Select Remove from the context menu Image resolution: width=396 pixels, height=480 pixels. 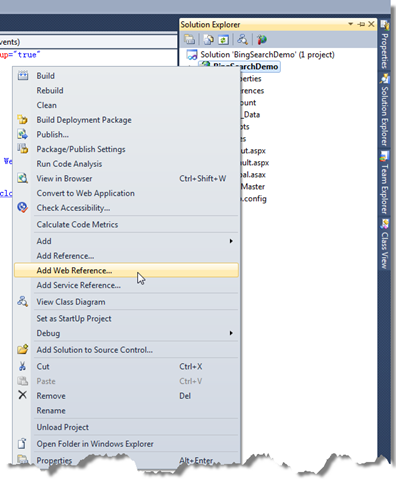click(126, 396)
